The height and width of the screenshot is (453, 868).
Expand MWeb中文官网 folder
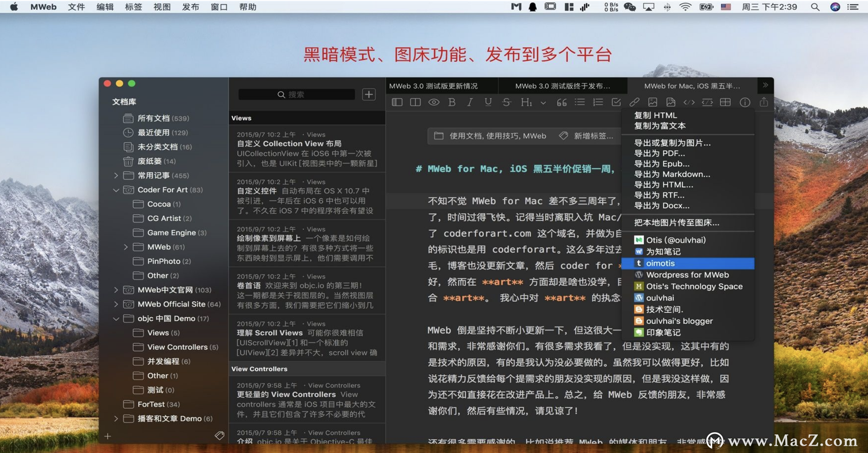(x=116, y=290)
